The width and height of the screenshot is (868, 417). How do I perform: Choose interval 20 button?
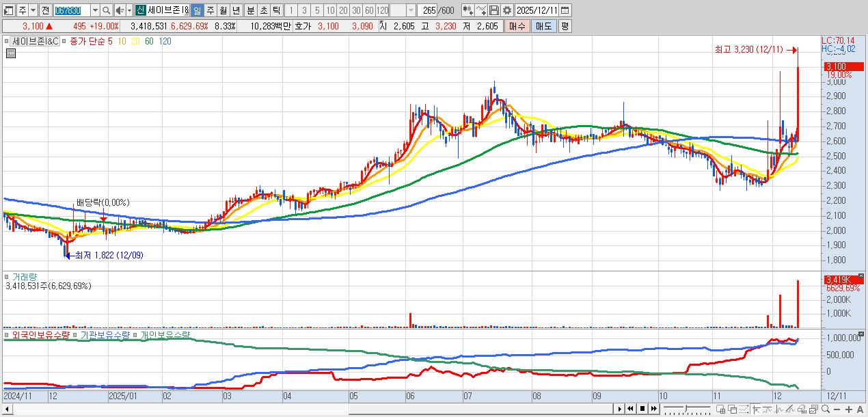[343, 10]
